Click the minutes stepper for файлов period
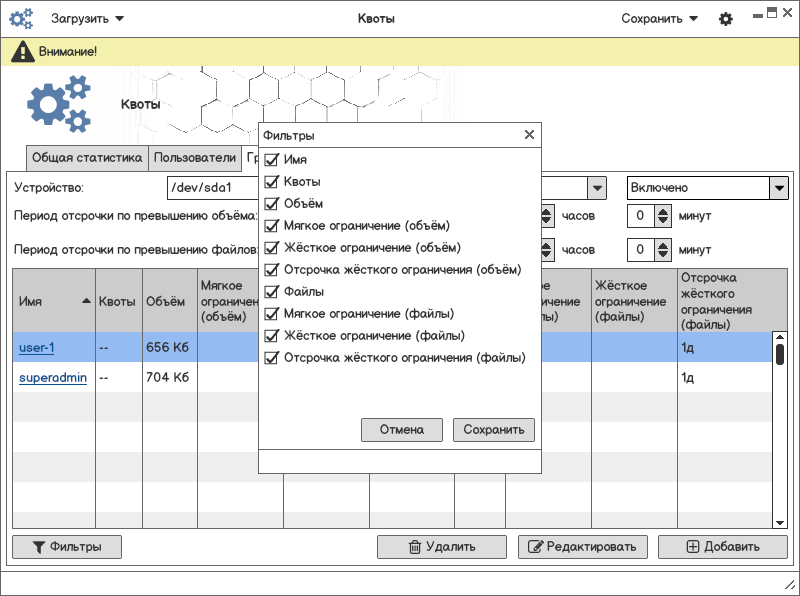The image size is (800, 596). click(x=662, y=250)
